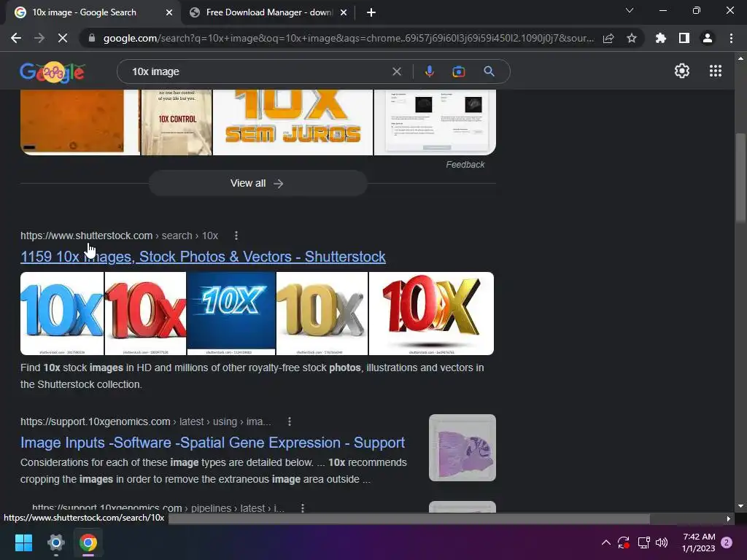Open gold and silver 10x thumbnail

click(x=322, y=314)
